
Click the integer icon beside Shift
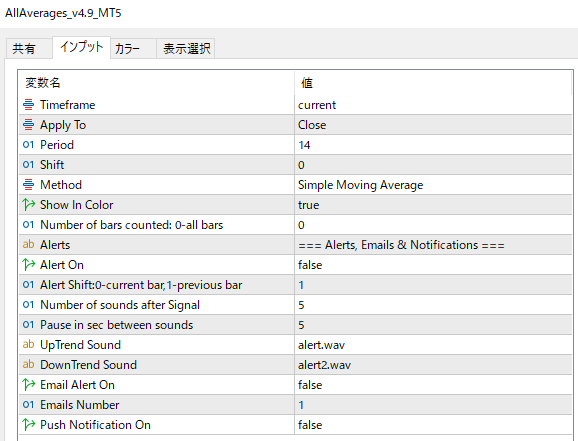click(x=28, y=164)
